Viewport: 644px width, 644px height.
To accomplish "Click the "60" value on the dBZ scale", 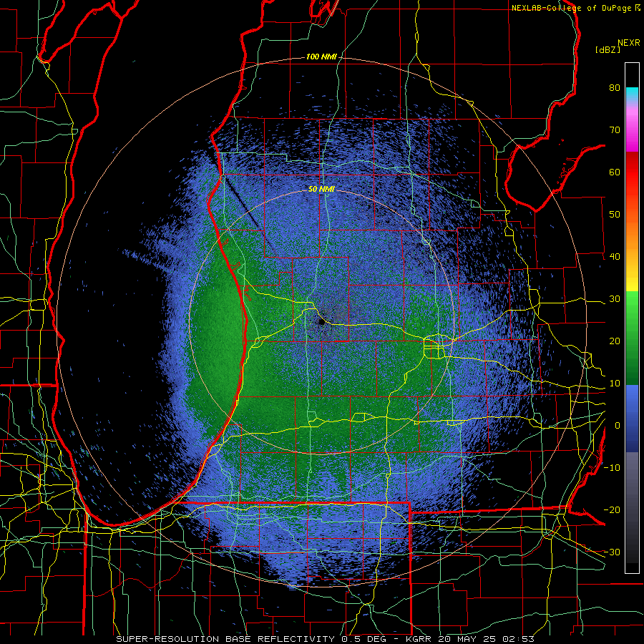I will pos(615,172).
